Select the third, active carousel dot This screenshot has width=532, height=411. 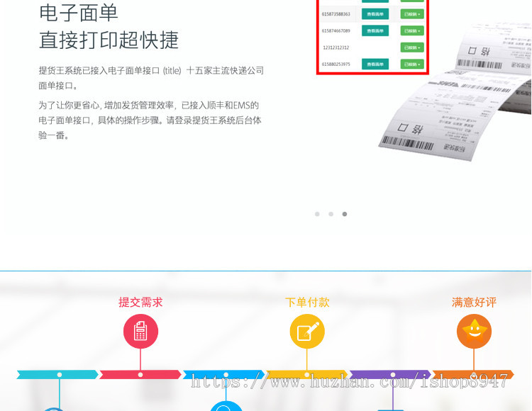tap(344, 214)
